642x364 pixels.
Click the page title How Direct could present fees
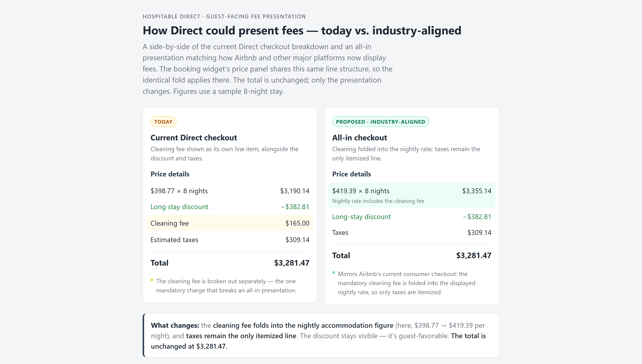302,31
